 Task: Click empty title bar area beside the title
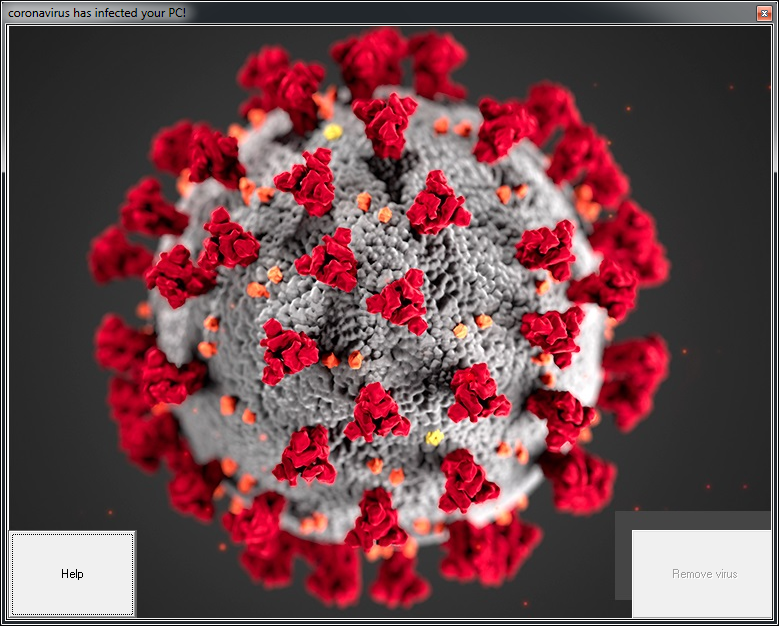pos(450,13)
